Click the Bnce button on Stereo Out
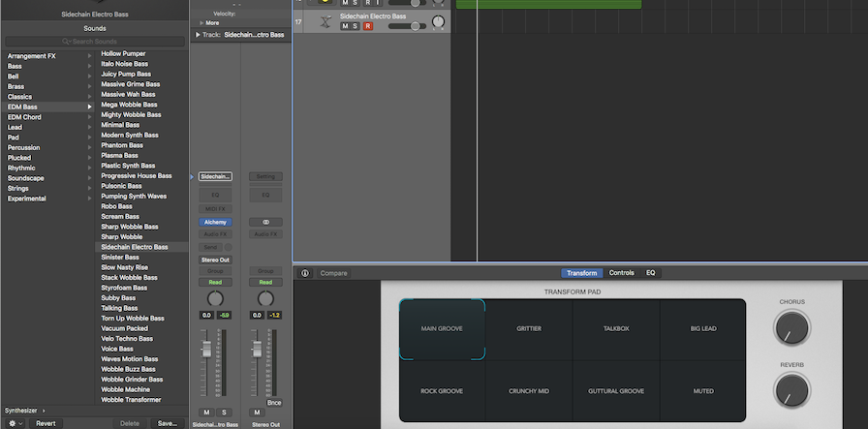 point(274,403)
